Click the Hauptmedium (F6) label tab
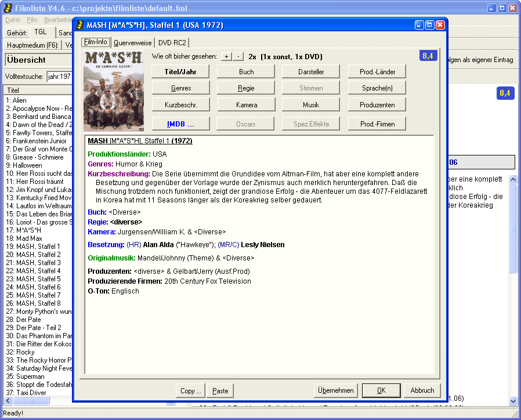521x420 pixels. pos(32,45)
